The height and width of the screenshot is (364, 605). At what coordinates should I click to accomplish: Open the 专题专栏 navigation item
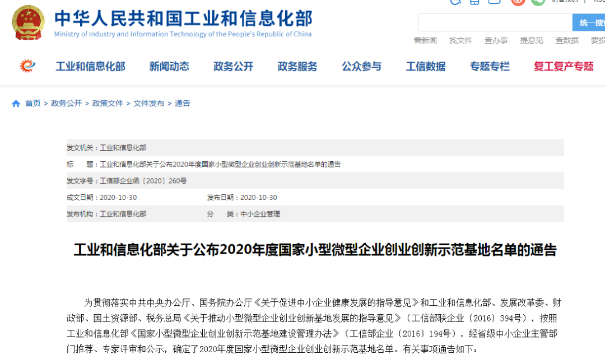(x=490, y=66)
